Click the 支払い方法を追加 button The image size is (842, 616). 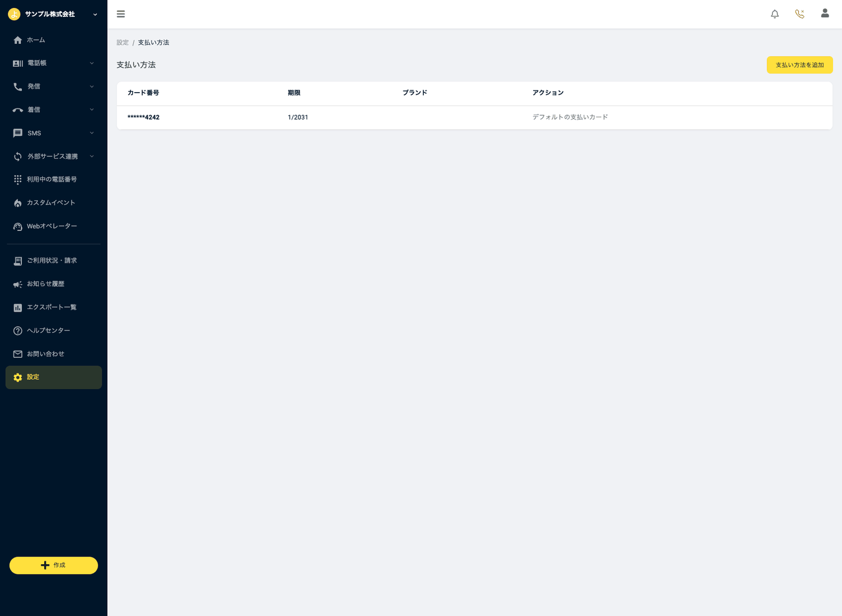[799, 65]
